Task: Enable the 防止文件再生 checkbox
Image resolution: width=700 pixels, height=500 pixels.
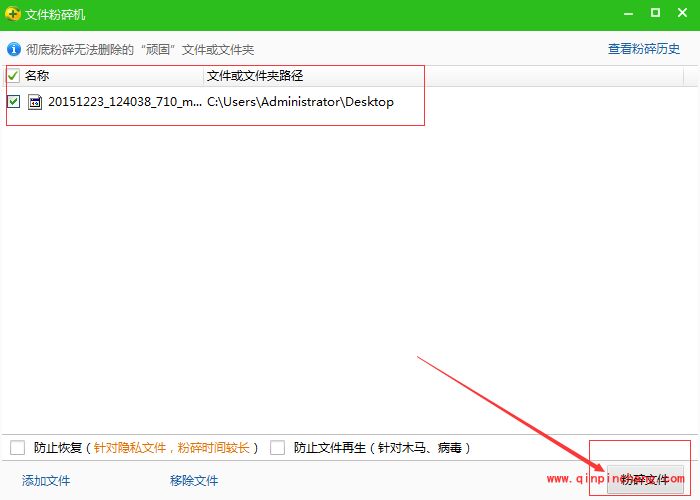Action: (x=277, y=447)
